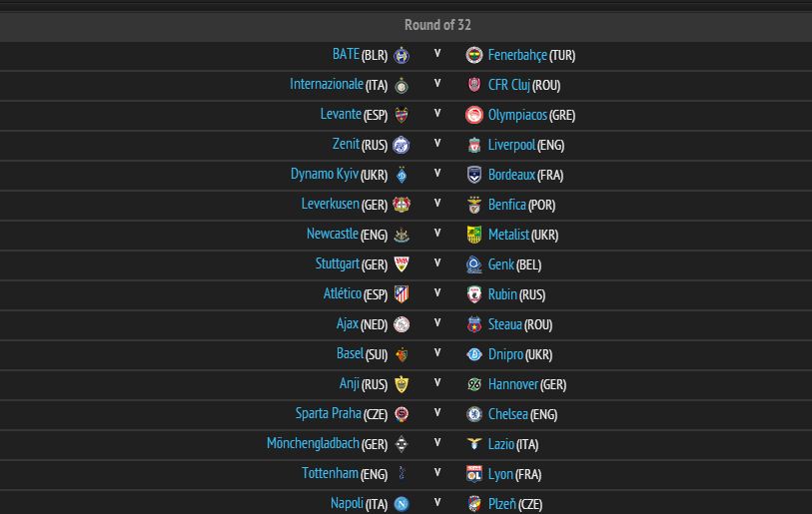Click the Ajax club logo

(x=402, y=324)
